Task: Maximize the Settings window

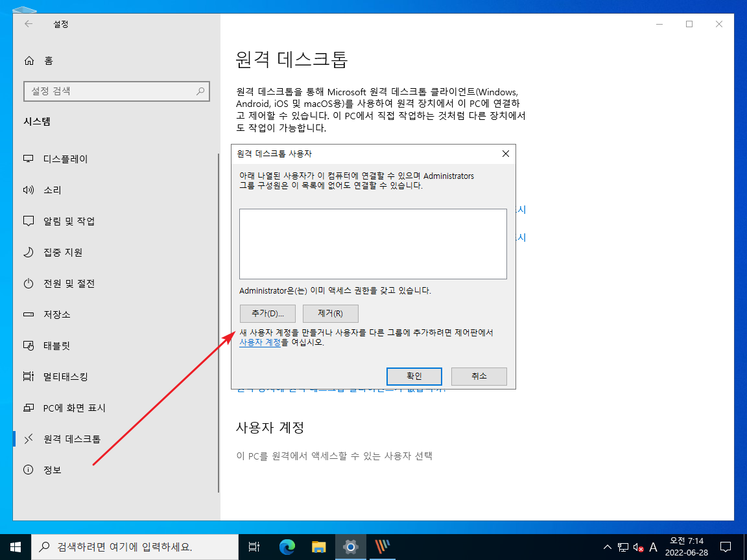Action: 689,24
